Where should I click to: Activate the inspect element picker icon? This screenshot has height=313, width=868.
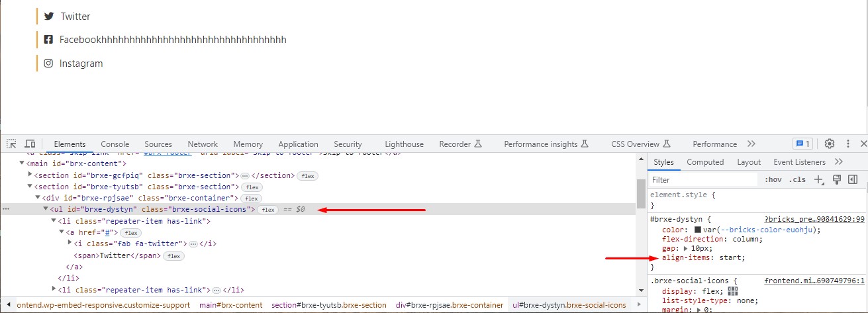(x=11, y=144)
